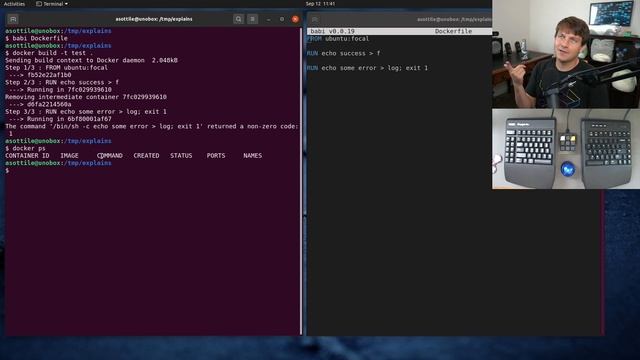
Task: Open the Terminal app menu in top bar
Action: 52,4
